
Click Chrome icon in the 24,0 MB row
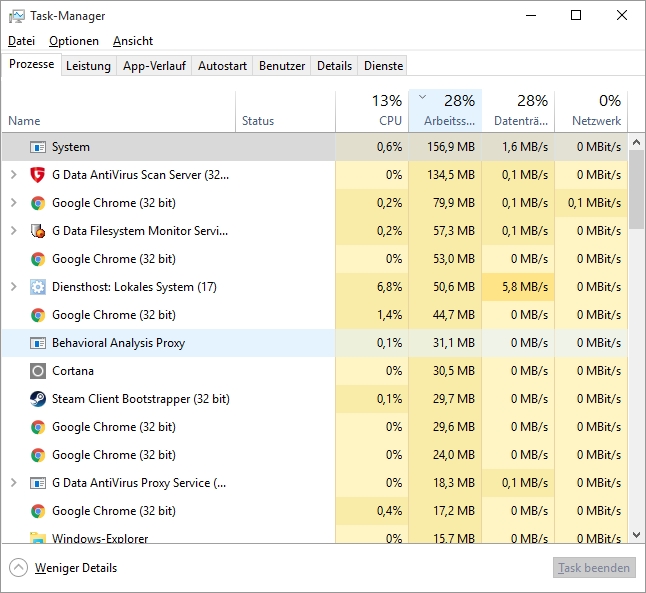pyautogui.click(x=37, y=455)
